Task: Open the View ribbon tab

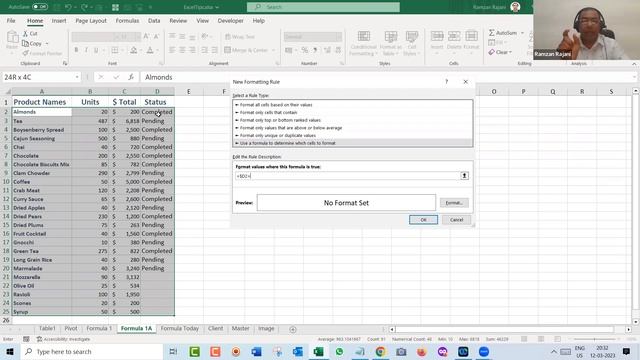Action: (202, 20)
